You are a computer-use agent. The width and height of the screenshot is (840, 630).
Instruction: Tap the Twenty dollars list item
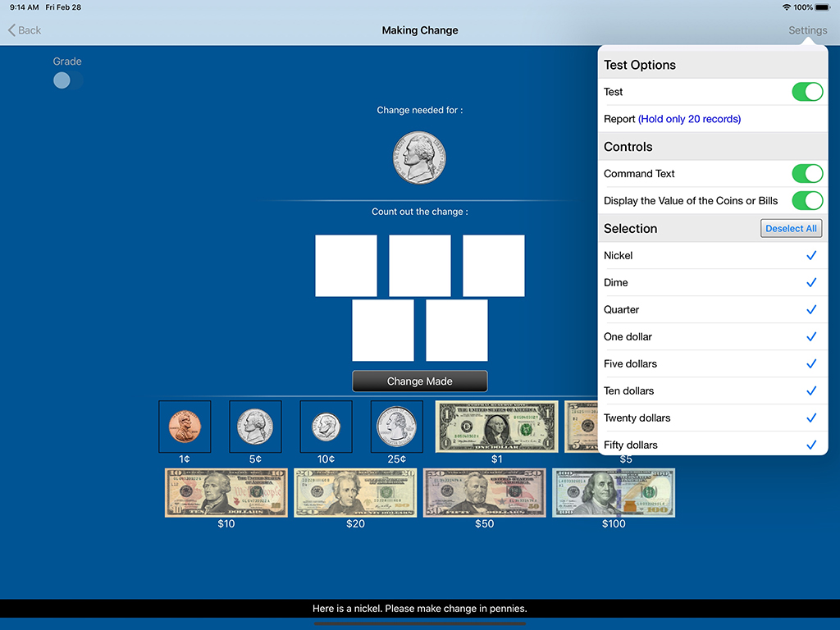tap(712, 418)
